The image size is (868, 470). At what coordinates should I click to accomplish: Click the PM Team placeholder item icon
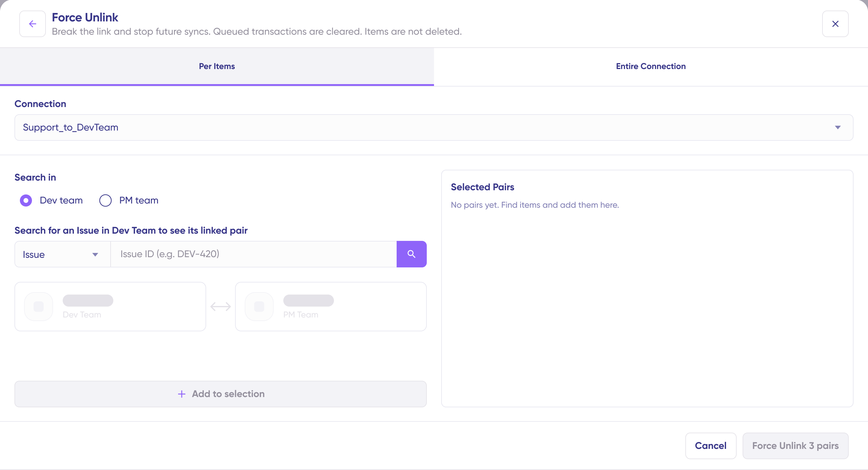tap(259, 307)
